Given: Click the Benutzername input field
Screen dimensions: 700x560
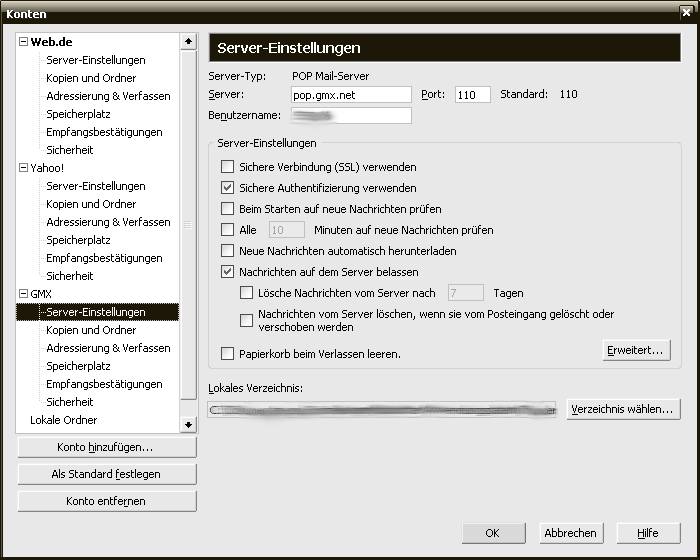Looking at the screenshot, I should (x=351, y=116).
